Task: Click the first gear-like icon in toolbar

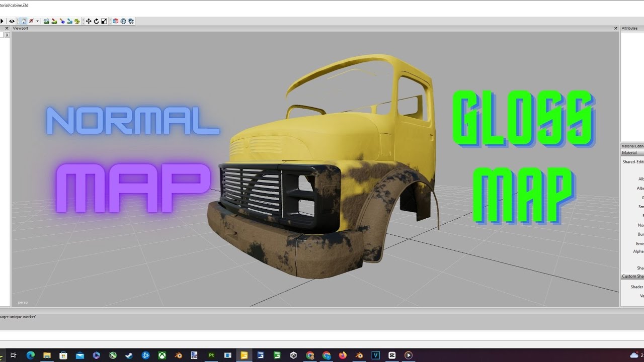Action: point(123,21)
